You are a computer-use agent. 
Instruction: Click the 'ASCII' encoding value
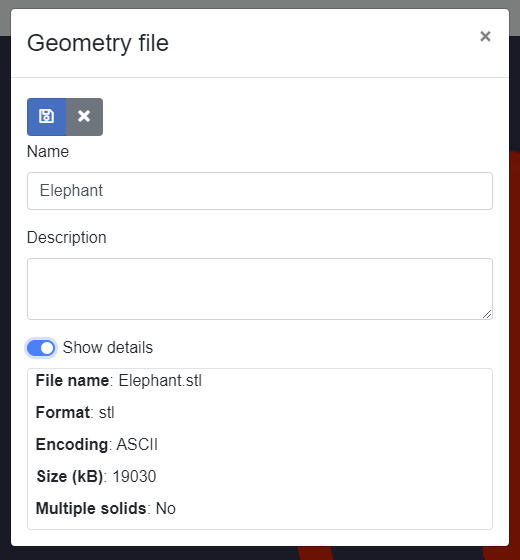pyautogui.click(x=137, y=445)
